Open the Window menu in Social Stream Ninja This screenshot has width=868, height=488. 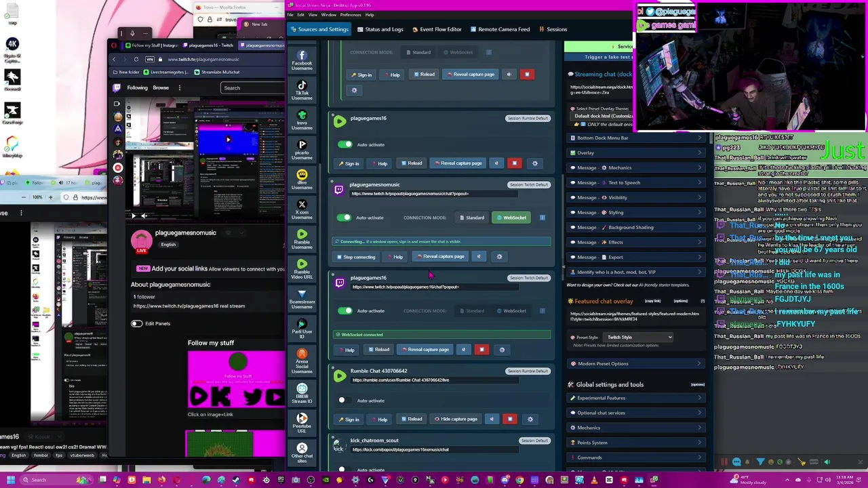point(328,14)
